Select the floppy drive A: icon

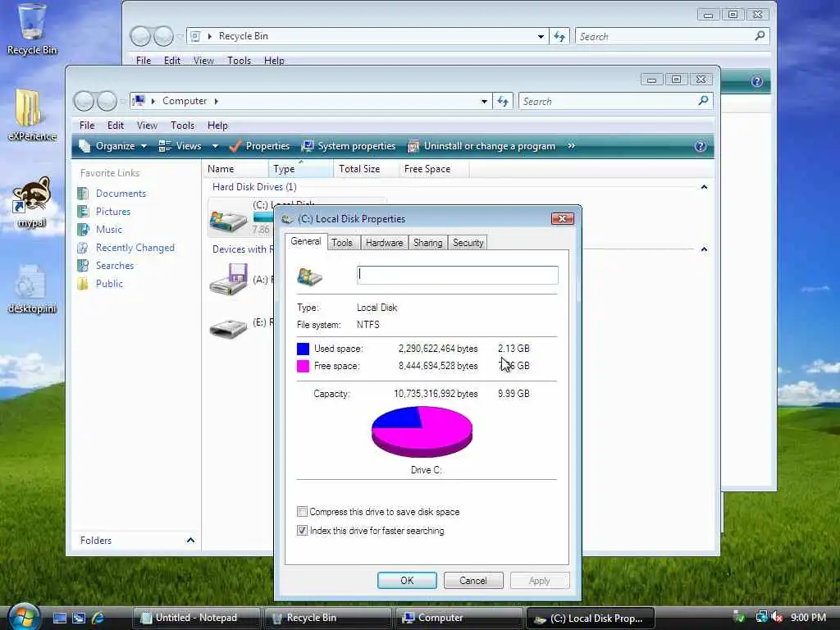pos(229,279)
